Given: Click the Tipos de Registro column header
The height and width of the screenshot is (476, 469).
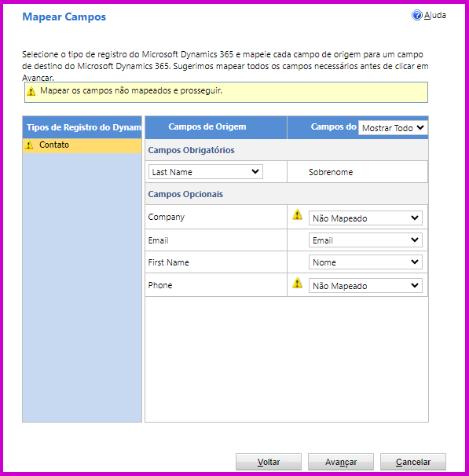Looking at the screenshot, I should 82,127.
